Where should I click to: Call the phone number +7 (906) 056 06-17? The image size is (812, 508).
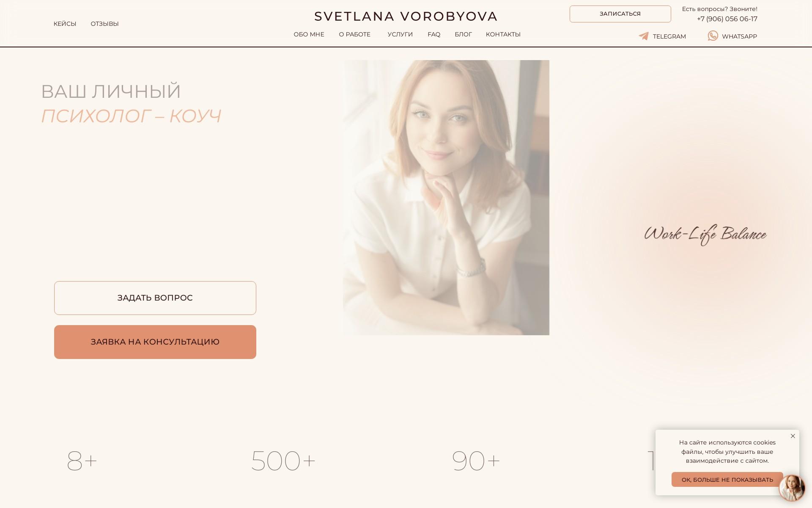point(727,19)
